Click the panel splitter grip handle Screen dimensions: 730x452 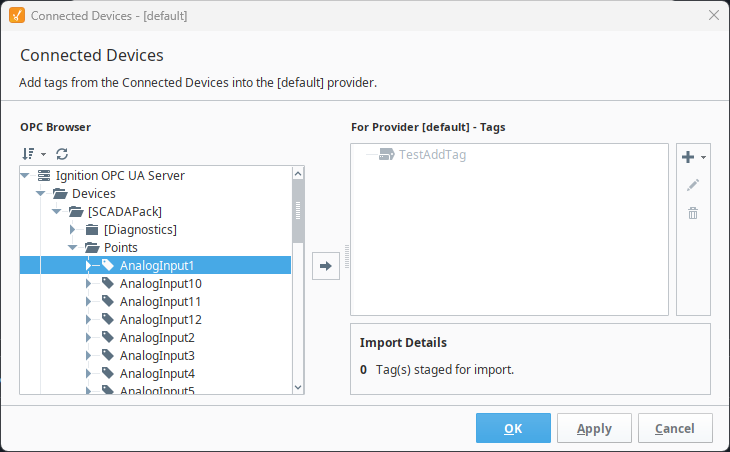click(x=347, y=257)
